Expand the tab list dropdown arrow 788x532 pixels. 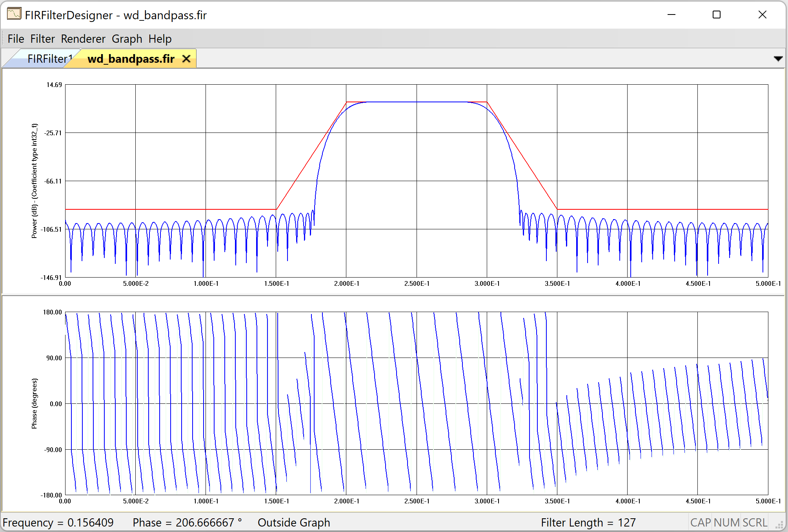pos(778,59)
